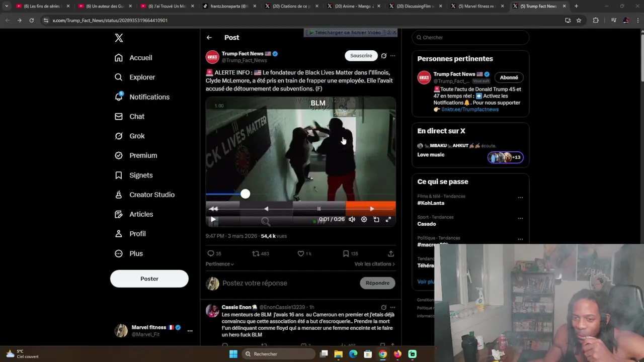
Task: Open the #KohLanta trend
Action: click(x=431, y=203)
